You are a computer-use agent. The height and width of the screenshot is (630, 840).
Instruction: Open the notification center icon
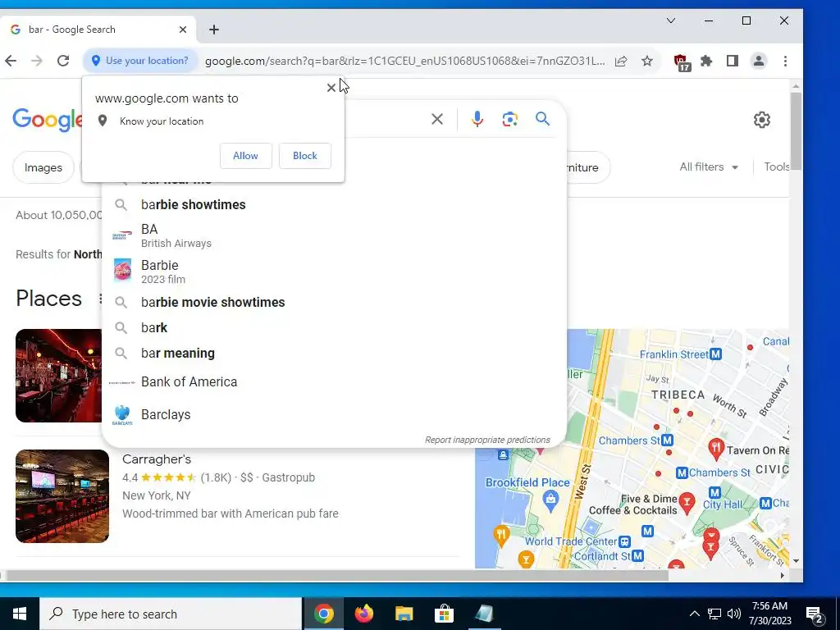tap(815, 614)
